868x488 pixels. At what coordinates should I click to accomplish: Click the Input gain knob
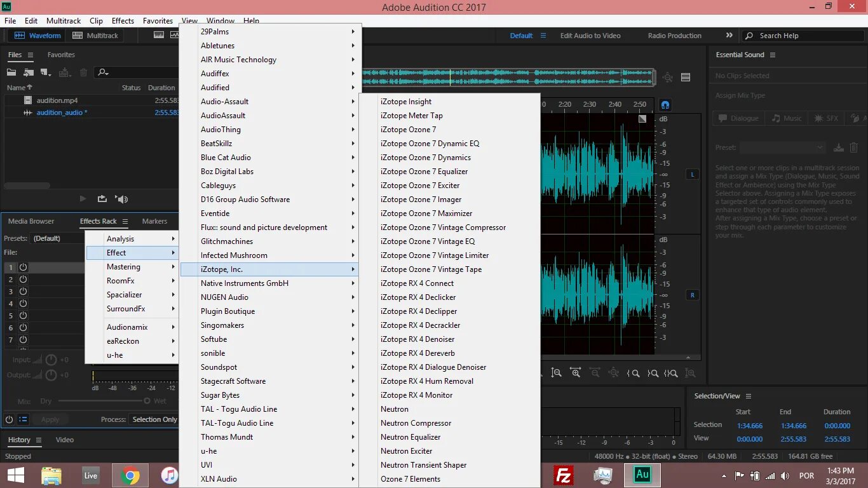[x=51, y=360]
